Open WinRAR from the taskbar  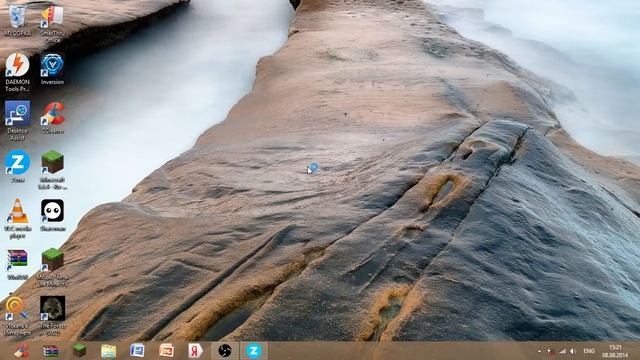pos(50,351)
